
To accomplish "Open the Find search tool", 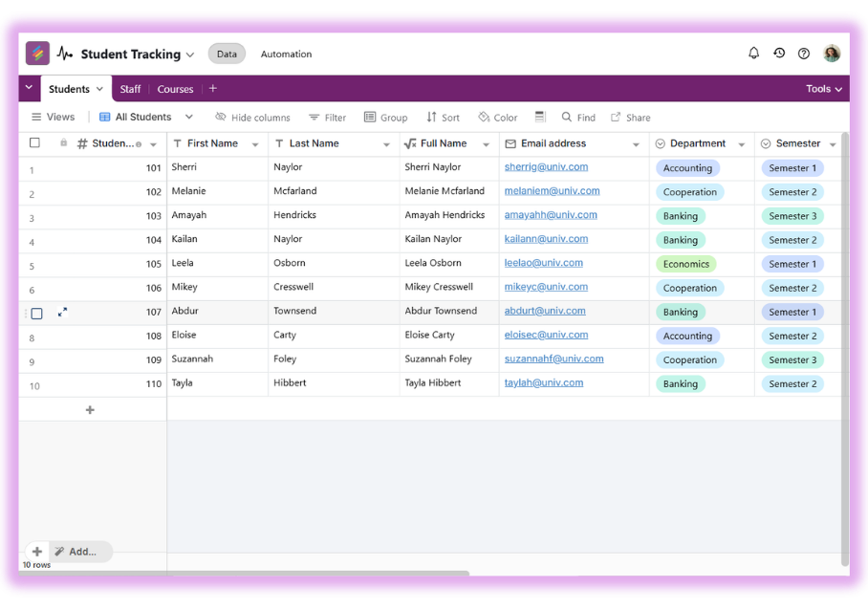I will click(578, 118).
